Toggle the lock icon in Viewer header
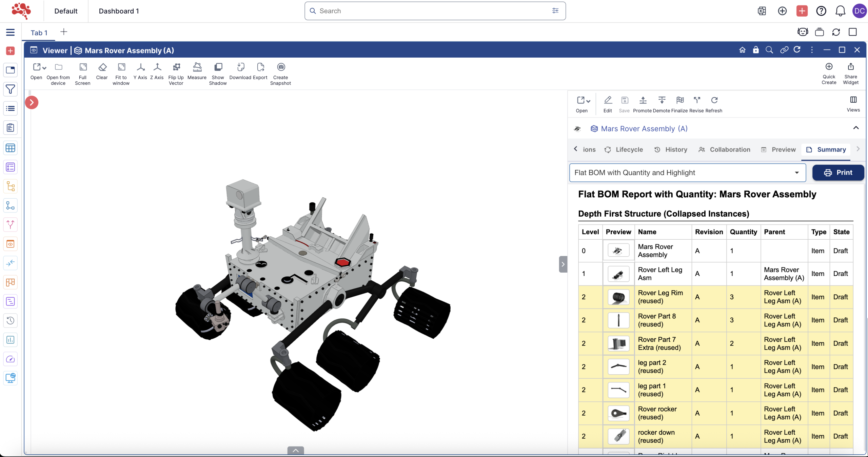 point(756,50)
